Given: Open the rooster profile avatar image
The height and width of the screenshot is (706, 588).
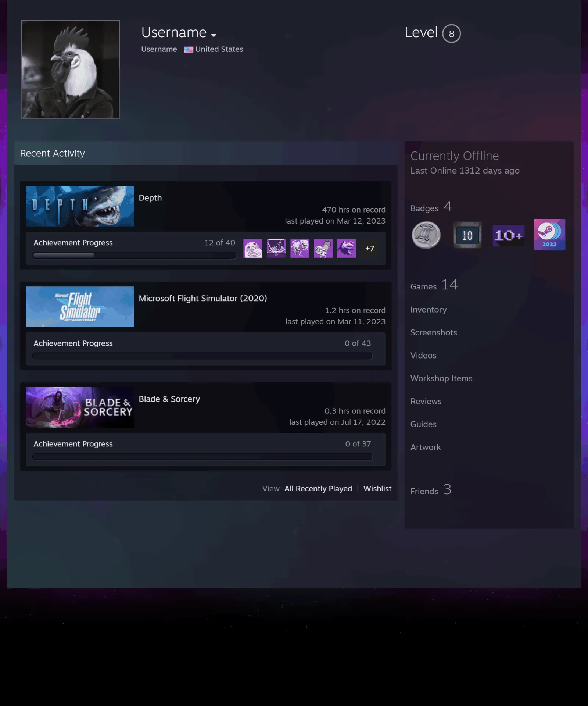Looking at the screenshot, I should pos(70,69).
